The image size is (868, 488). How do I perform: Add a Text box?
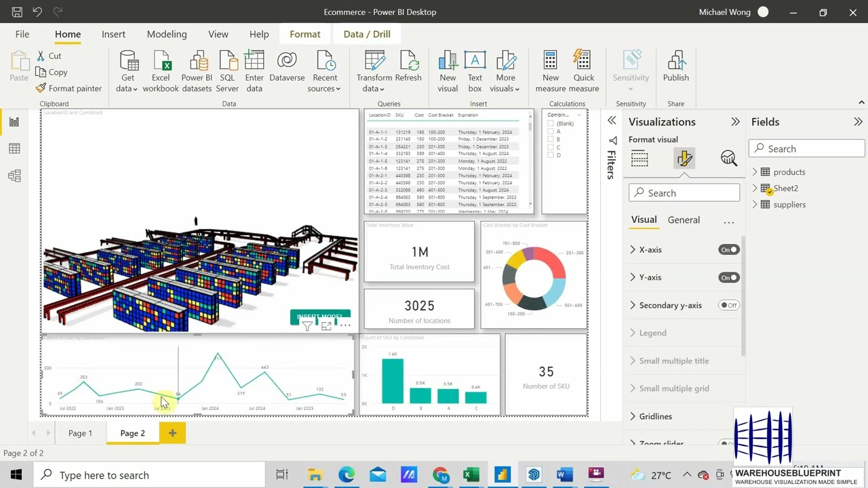tap(475, 72)
